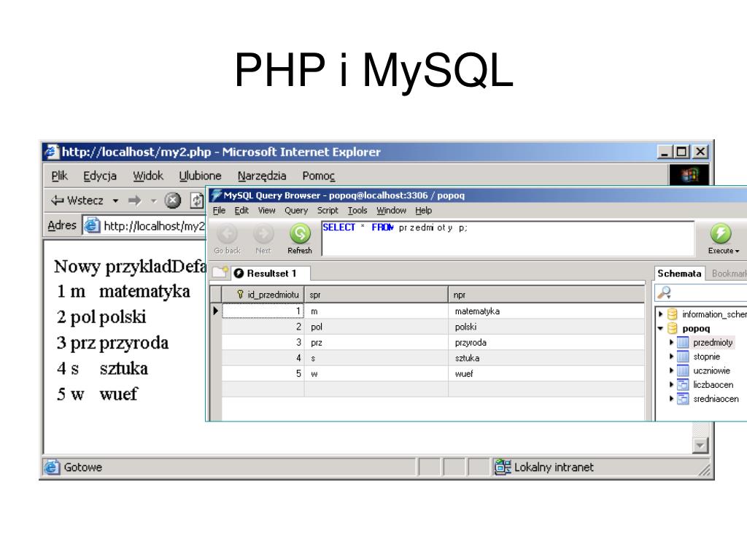Click the Internet Explorer stop icon

click(x=173, y=201)
